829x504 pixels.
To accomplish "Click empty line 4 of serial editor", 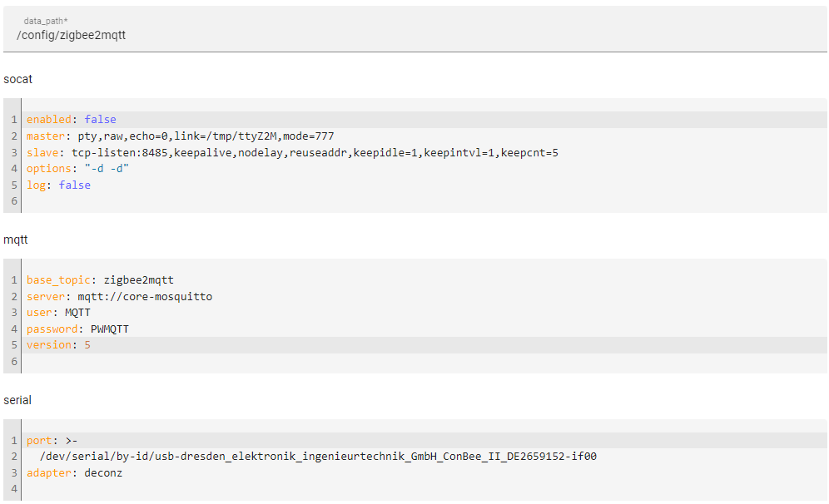I will [x=424, y=489].
